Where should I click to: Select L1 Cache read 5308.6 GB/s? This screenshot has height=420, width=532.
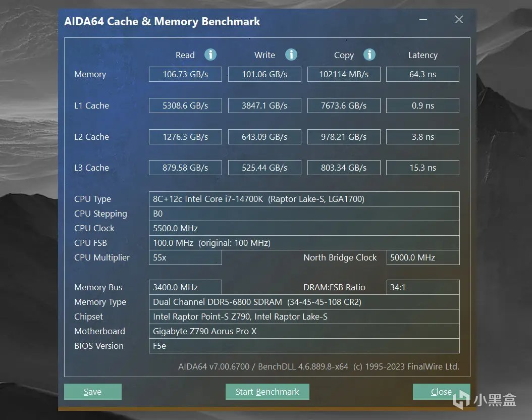click(185, 106)
